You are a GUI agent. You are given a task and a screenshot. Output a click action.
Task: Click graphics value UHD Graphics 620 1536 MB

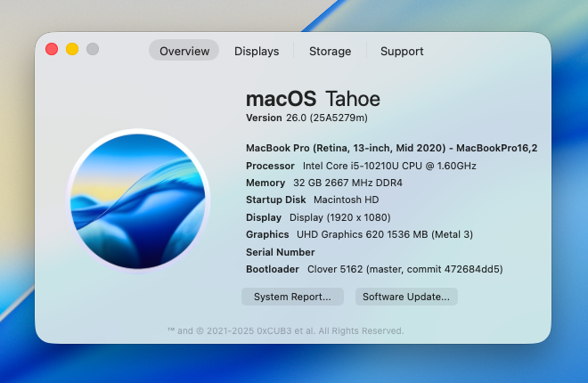click(x=385, y=234)
